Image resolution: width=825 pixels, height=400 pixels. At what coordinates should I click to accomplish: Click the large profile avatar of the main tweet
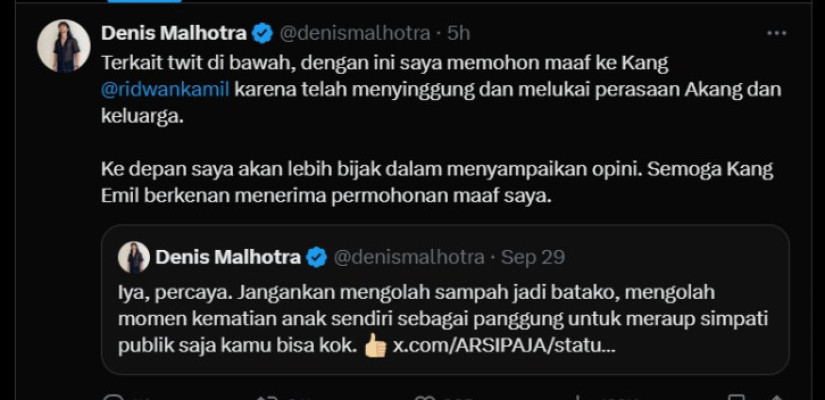click(x=64, y=45)
